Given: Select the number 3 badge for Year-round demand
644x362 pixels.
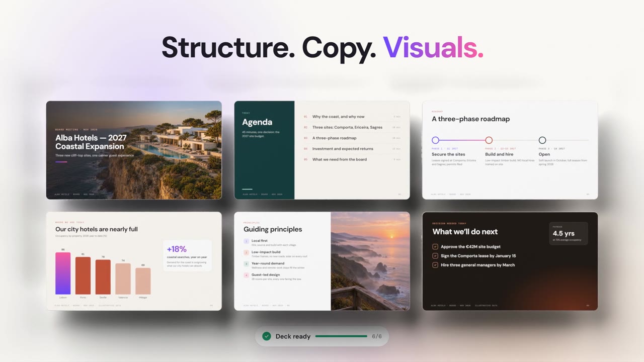Looking at the screenshot, I should point(246,264).
